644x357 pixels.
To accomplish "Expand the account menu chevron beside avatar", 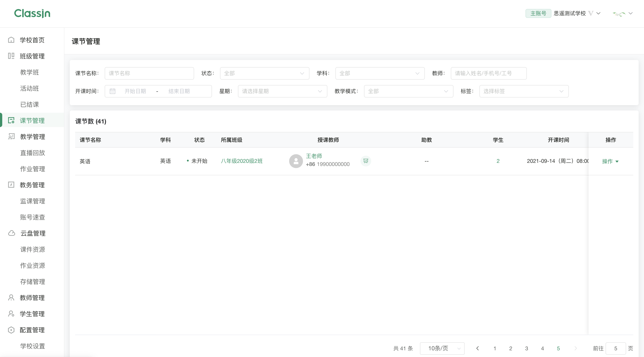I will [631, 13].
